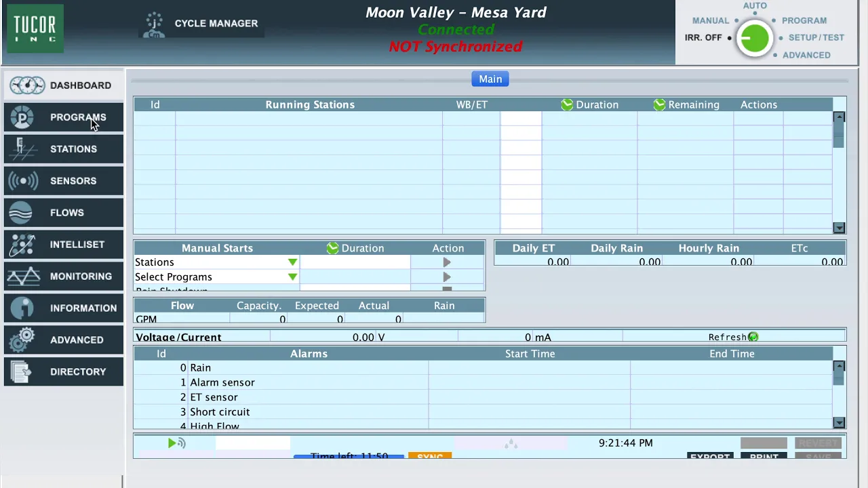Click the Refresh label

728,337
